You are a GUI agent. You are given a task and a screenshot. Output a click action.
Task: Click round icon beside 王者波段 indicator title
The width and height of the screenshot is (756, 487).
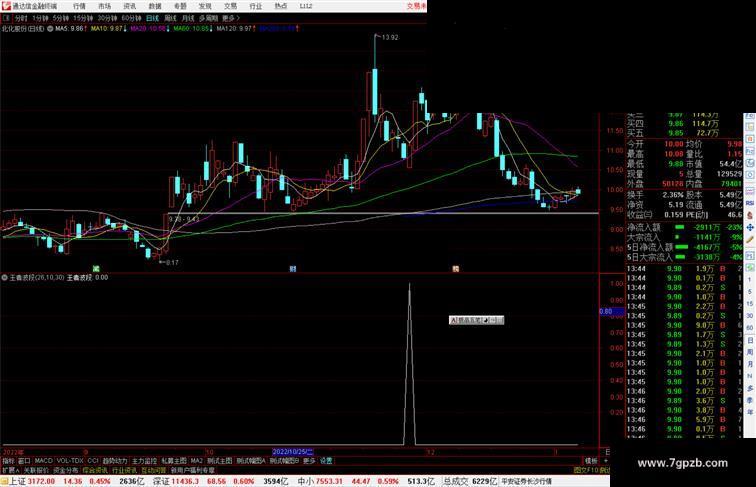coord(5,278)
